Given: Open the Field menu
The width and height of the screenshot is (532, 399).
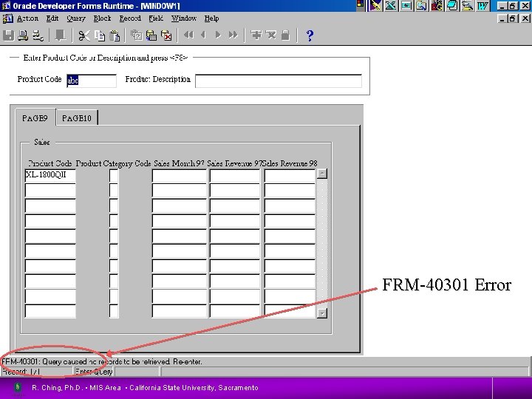Looking at the screenshot, I should click(x=156, y=18).
